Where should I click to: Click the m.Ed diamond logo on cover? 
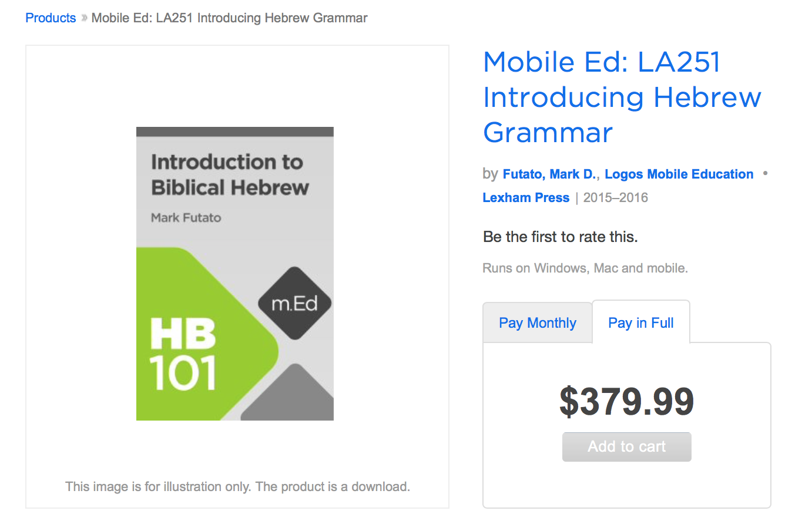pos(294,303)
